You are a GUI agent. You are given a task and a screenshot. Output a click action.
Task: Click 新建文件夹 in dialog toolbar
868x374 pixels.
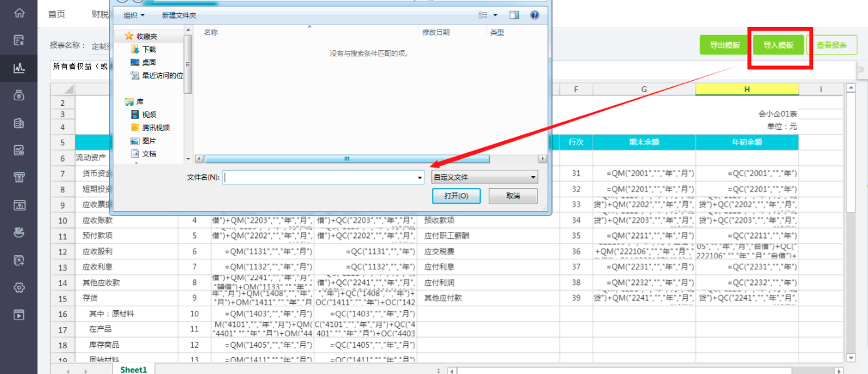(179, 15)
